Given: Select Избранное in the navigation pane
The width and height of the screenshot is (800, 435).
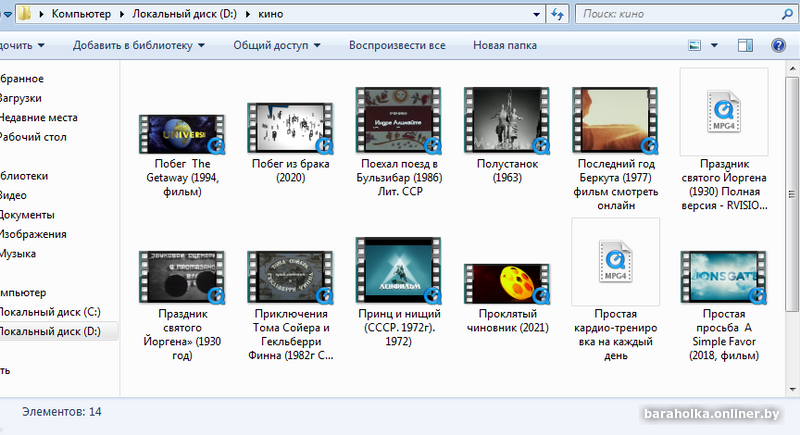Looking at the screenshot, I should (22, 79).
